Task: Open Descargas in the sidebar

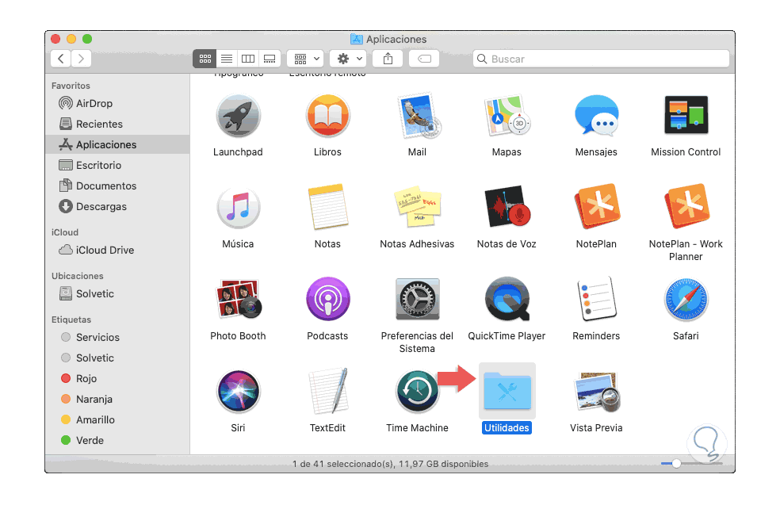Action: tap(117, 206)
